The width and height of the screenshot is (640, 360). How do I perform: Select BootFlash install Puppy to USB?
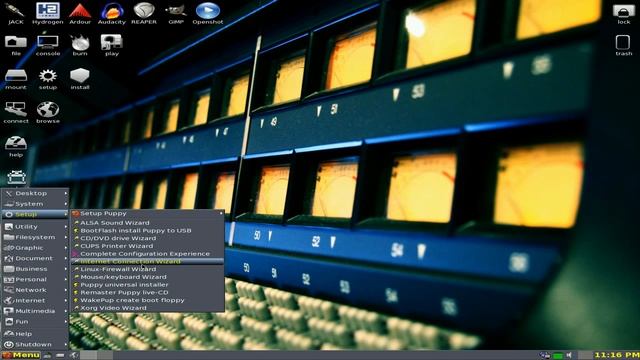[147, 231]
